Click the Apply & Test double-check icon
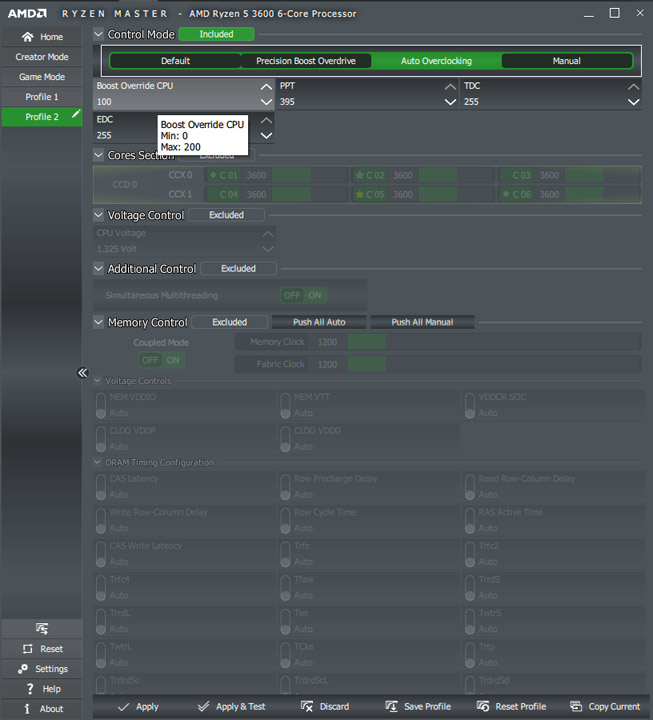 pos(203,707)
